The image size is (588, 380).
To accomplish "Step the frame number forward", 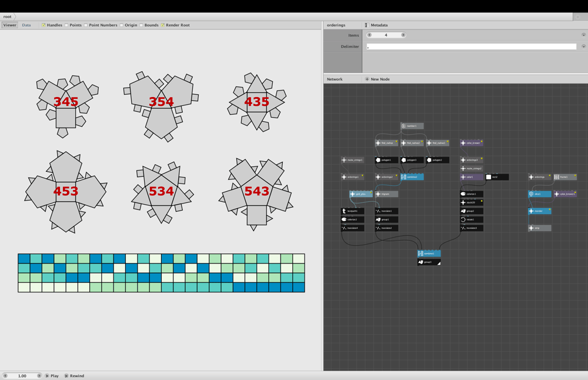I will pyautogui.click(x=39, y=375).
